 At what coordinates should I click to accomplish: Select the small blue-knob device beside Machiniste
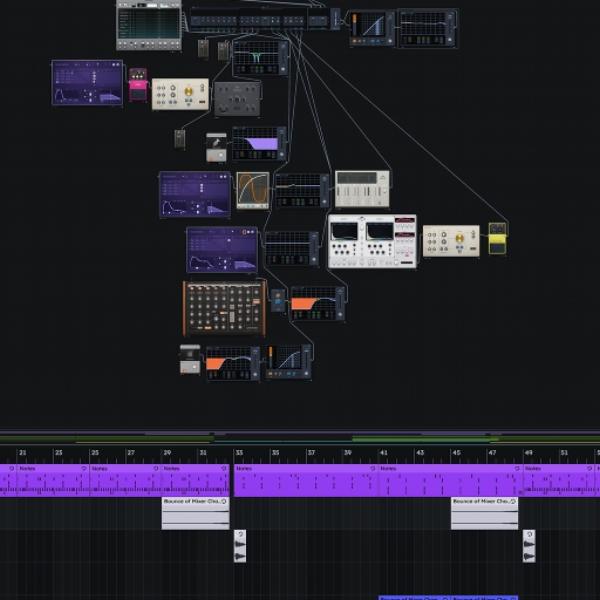tap(278, 300)
